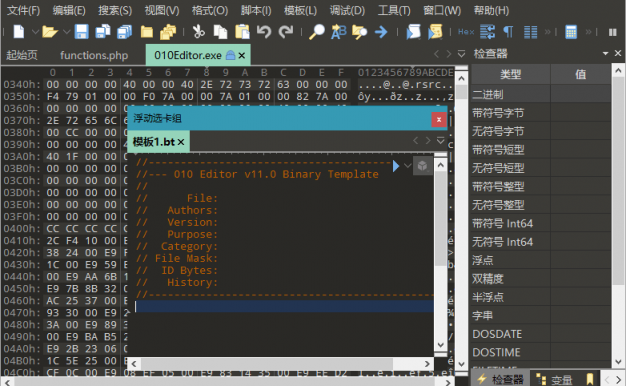Viewport: 626px width, 386px height.
Task: Click the gray cube icon in template editor
Action: click(x=422, y=165)
